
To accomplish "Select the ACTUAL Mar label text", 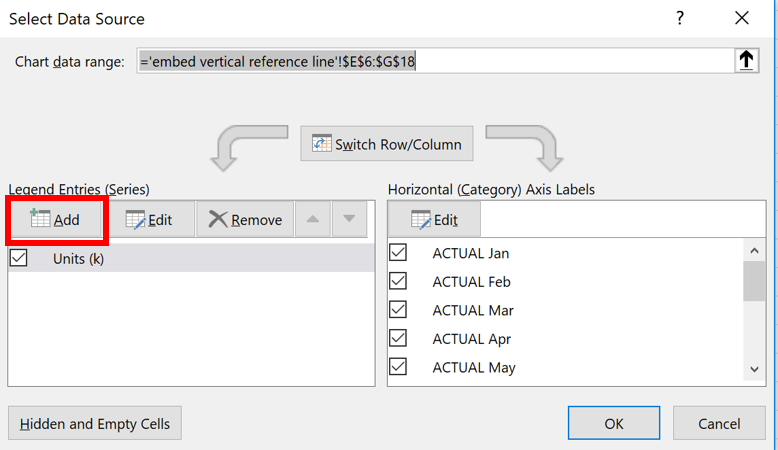I will [x=473, y=311].
